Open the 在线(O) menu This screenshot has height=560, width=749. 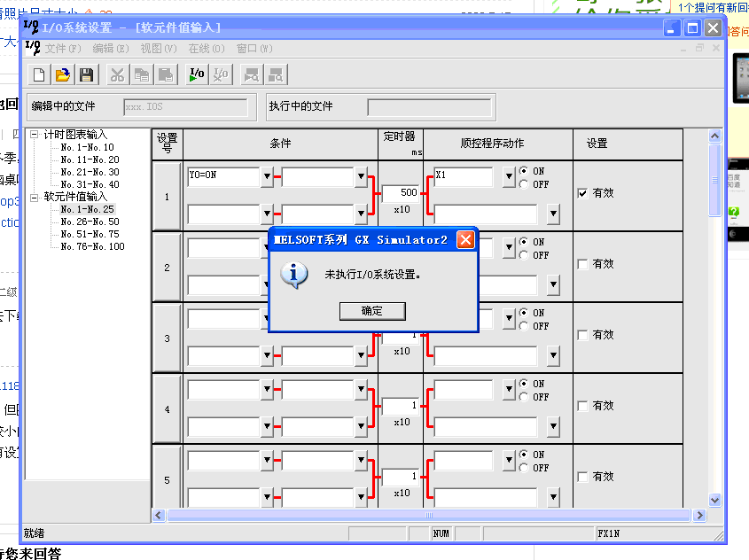tap(207, 48)
